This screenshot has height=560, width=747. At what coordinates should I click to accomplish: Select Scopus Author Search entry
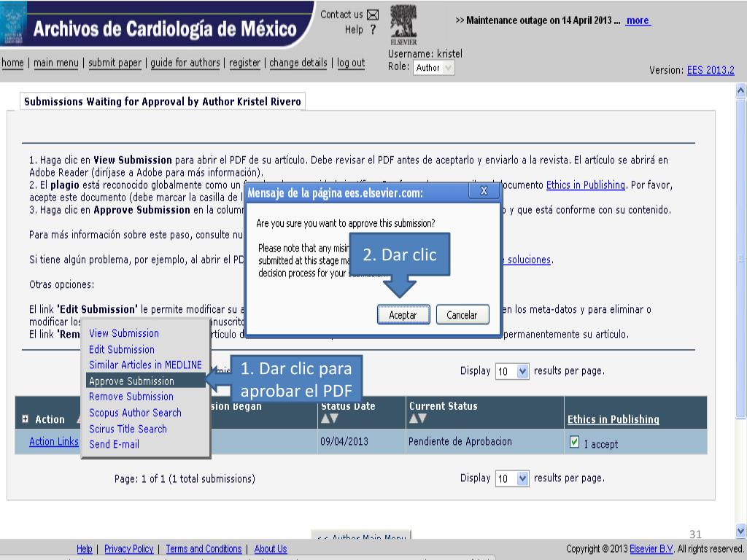[135, 413]
